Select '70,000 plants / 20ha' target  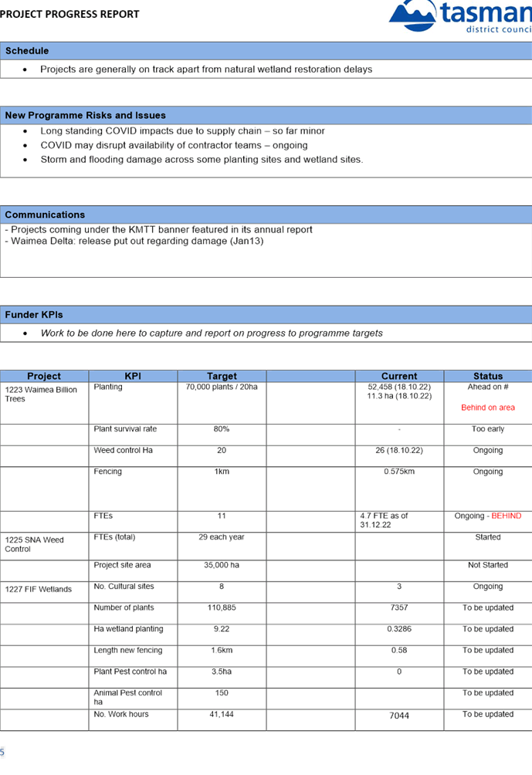tap(222, 387)
